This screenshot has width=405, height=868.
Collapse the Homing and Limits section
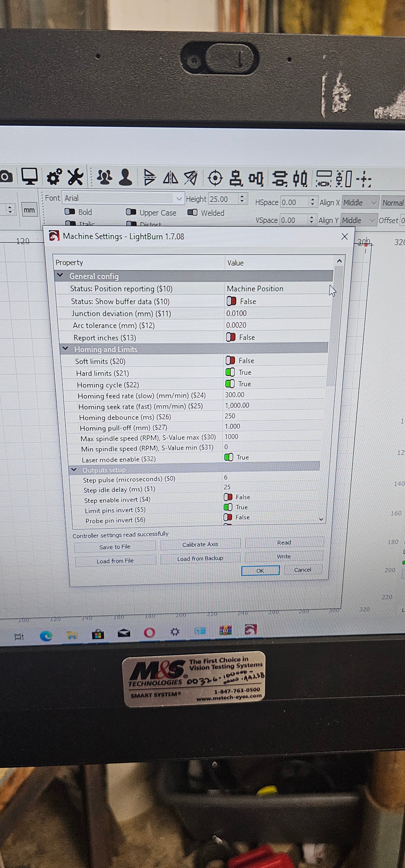pyautogui.click(x=65, y=349)
